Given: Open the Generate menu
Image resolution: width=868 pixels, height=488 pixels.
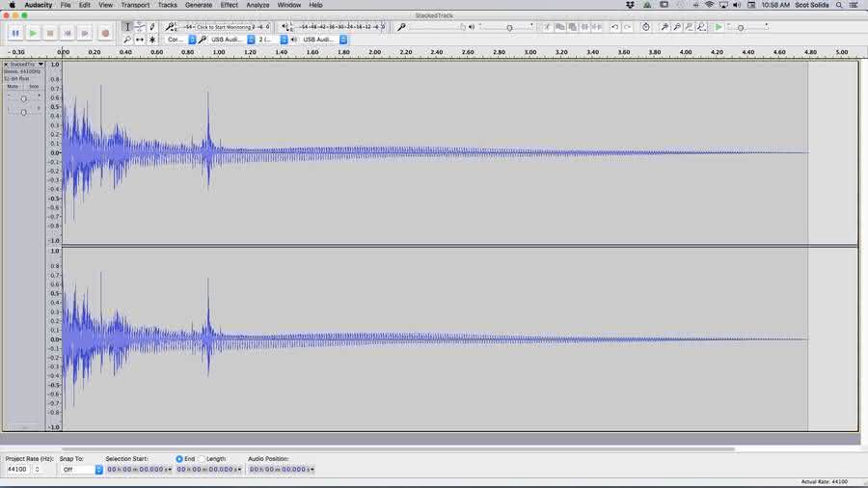Looking at the screenshot, I should (198, 5).
